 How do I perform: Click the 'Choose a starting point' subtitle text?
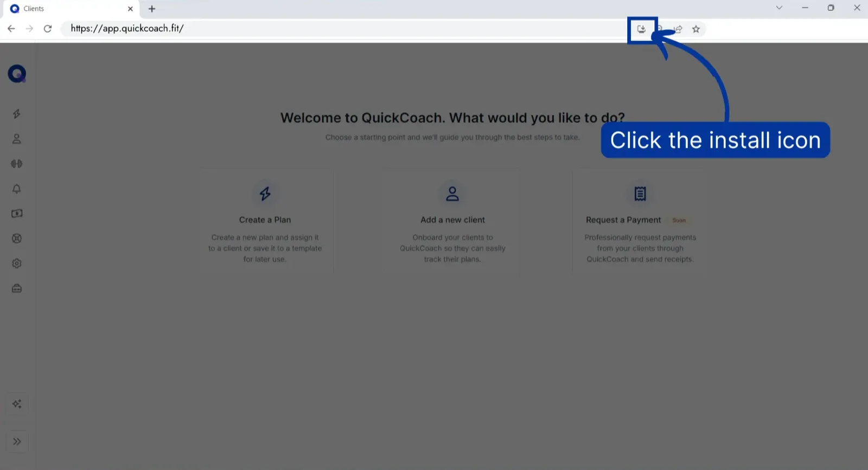452,137
